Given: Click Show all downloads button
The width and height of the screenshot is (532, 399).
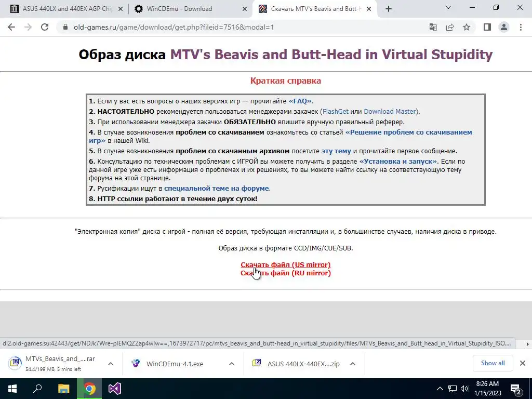Looking at the screenshot, I should pos(493,363).
